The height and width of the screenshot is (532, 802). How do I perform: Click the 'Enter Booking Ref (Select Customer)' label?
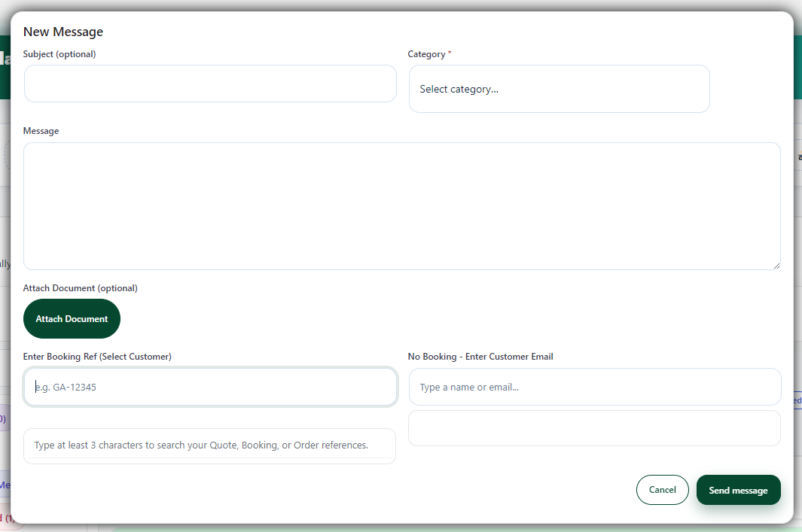(x=97, y=357)
